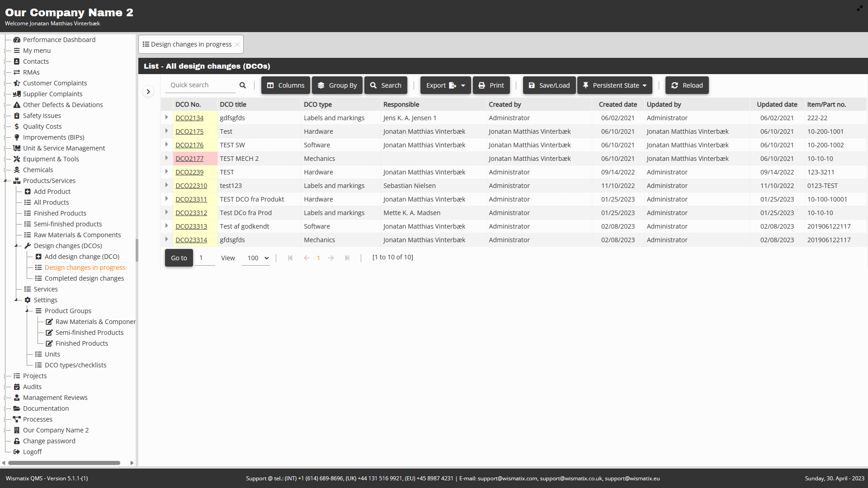The image size is (868, 488).
Task: Click the RMAs exchange arrows icon
Action: pyautogui.click(x=17, y=72)
